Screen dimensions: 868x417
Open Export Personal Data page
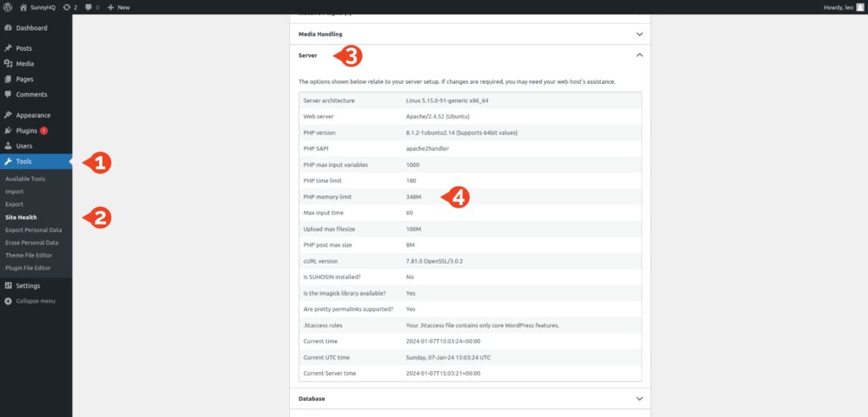click(x=33, y=230)
